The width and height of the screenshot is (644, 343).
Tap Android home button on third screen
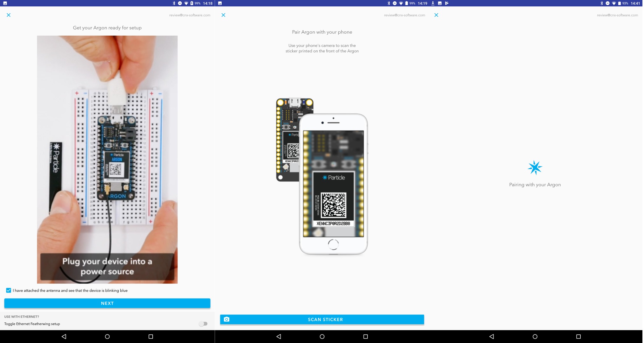point(535,336)
